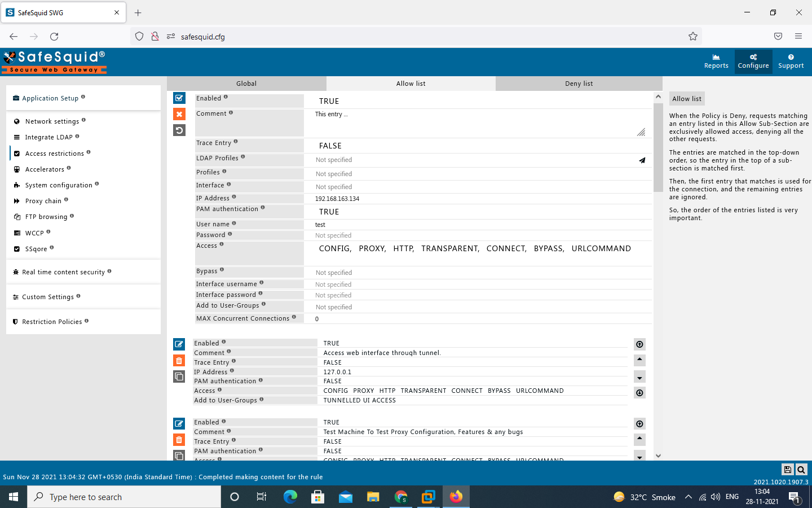This screenshot has height=508, width=812.
Task: Expand the Application Setup section
Action: pos(83,98)
